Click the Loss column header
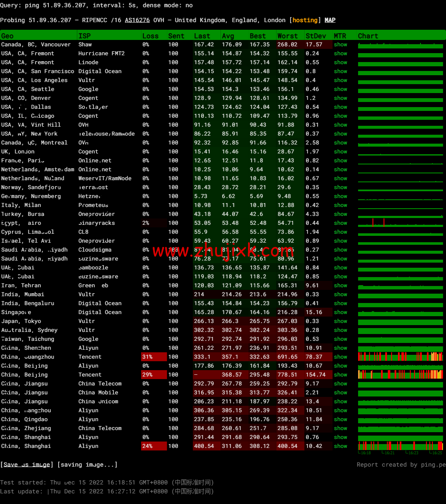 (x=150, y=36)
